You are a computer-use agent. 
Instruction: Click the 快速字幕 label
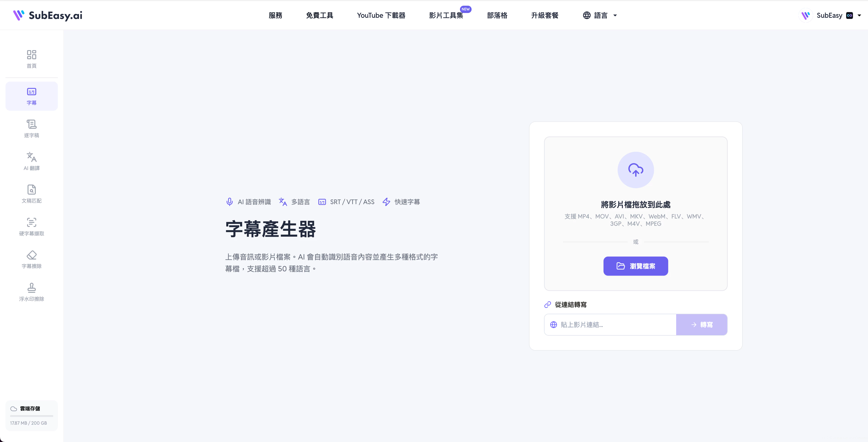pyautogui.click(x=407, y=202)
